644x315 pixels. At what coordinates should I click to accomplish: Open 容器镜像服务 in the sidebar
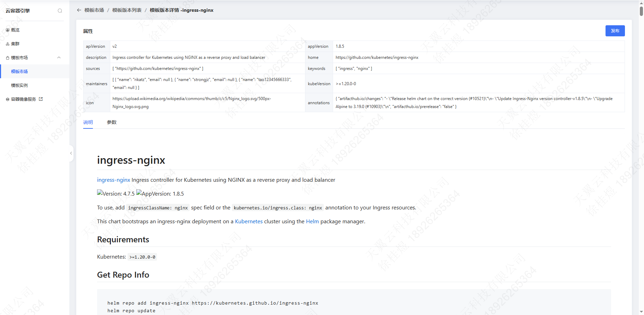(24, 99)
